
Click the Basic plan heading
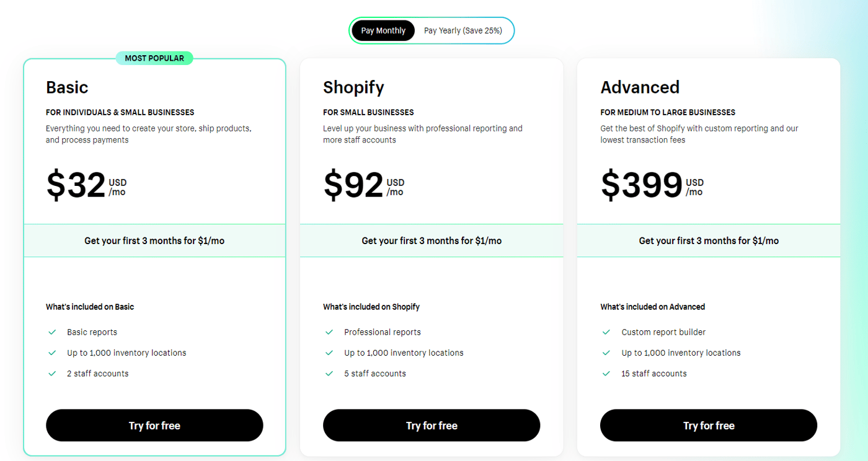pos(67,87)
